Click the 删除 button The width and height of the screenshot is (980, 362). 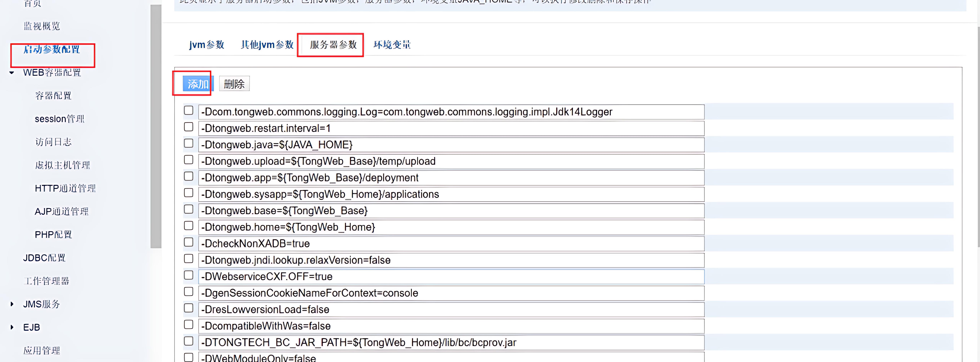click(x=234, y=84)
